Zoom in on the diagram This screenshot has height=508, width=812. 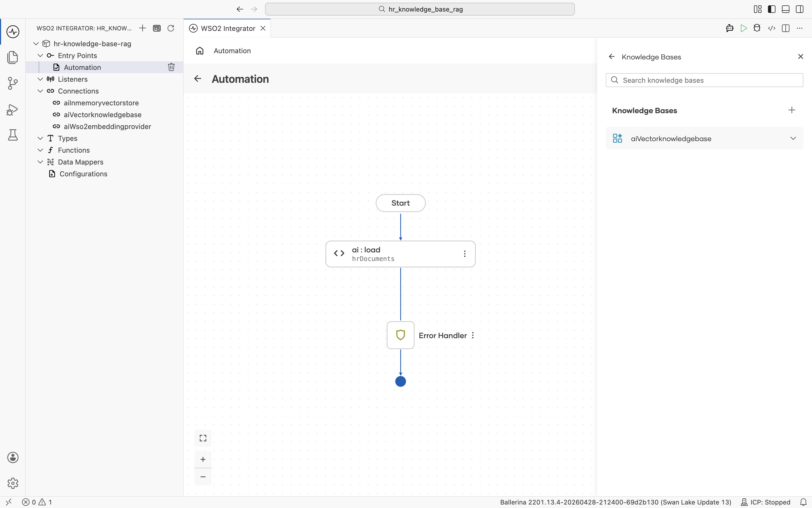203,459
